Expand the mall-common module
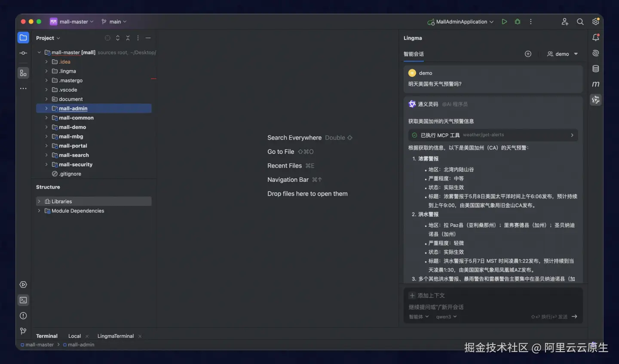This screenshot has width=619, height=364. pos(46,118)
